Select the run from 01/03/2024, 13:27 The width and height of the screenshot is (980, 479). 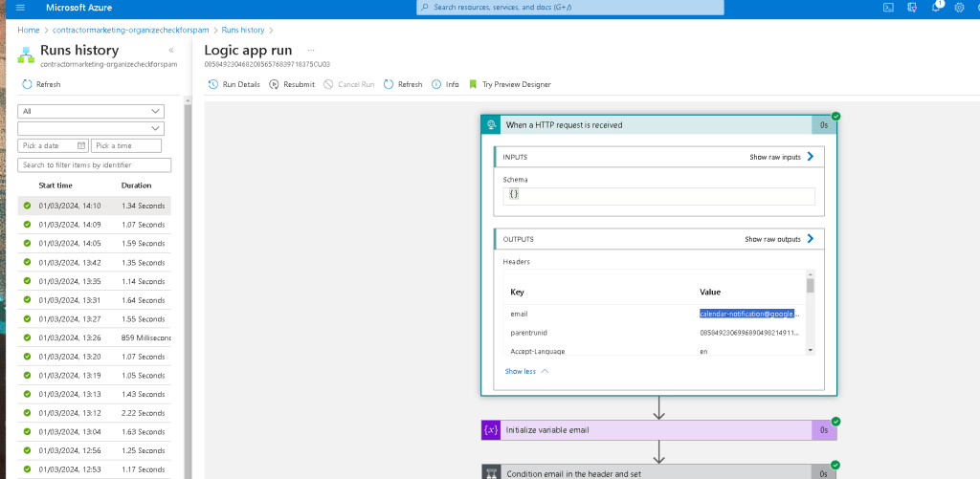coord(95,318)
